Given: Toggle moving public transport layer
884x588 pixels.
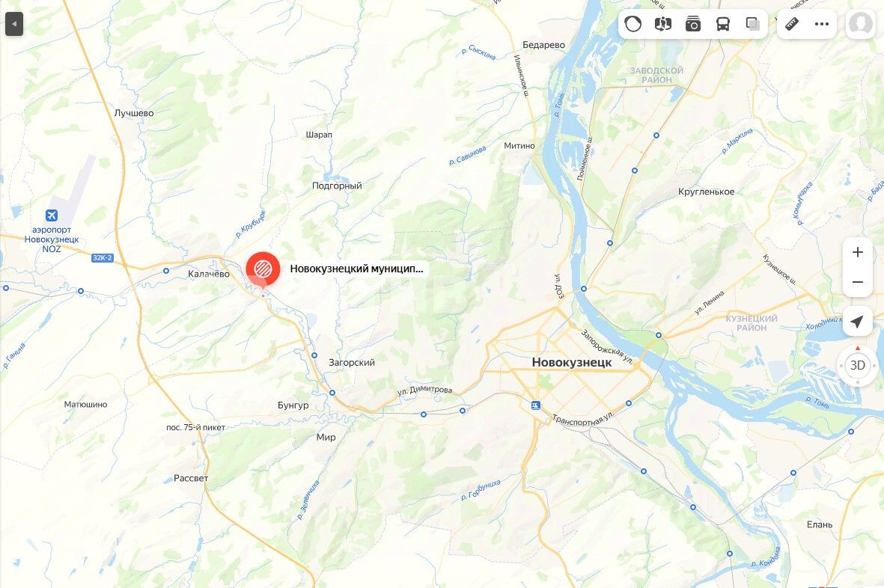Looking at the screenshot, I should [723, 24].
